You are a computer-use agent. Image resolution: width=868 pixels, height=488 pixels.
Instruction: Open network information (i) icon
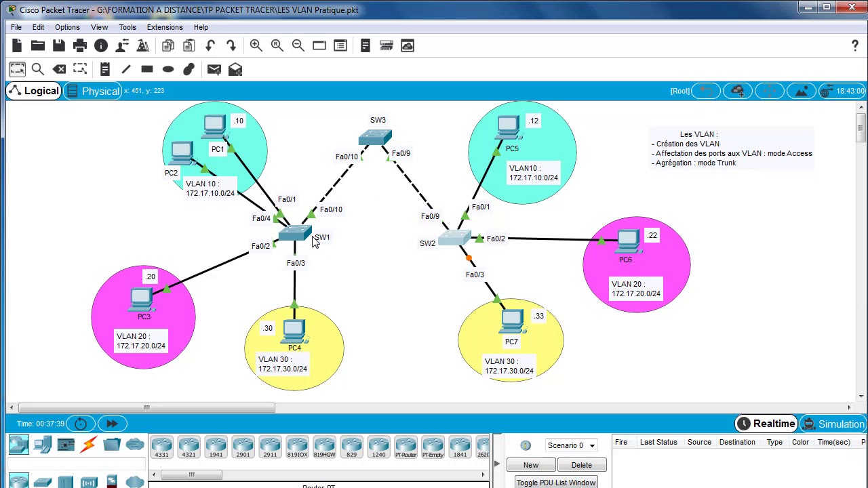point(101,45)
